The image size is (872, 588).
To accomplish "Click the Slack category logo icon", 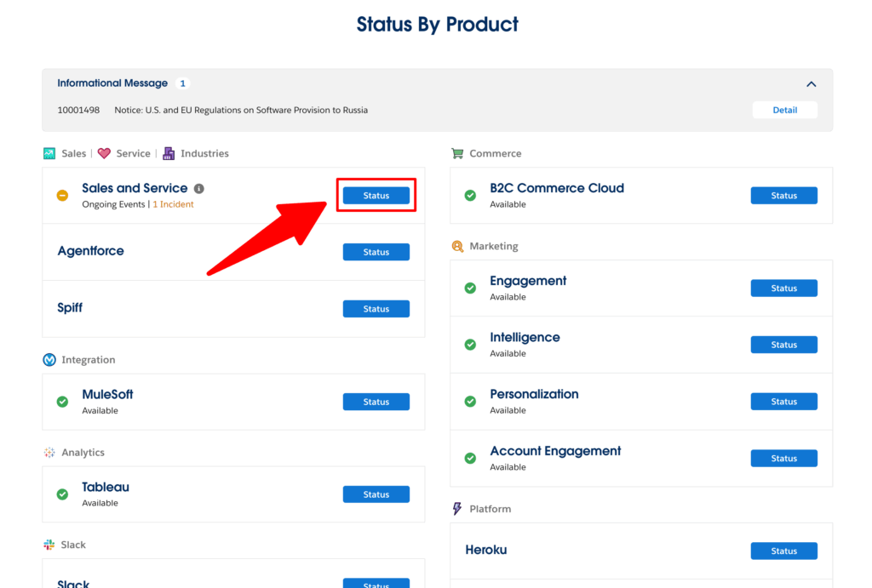I will (x=49, y=545).
